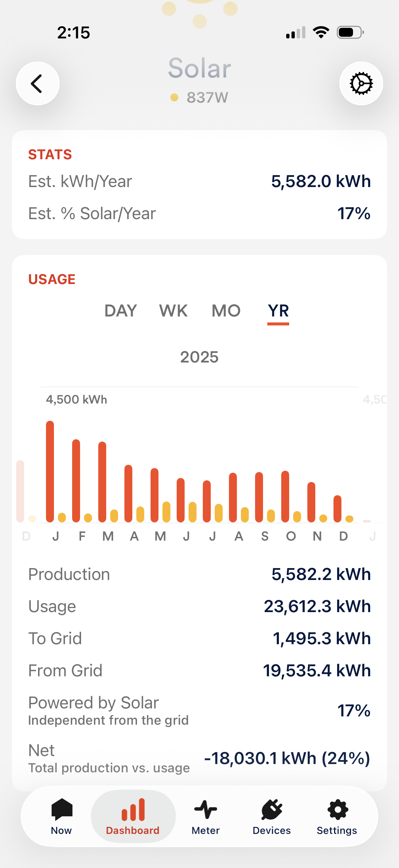Go to the Now tab
This screenshot has width=399, height=868.
(62, 816)
